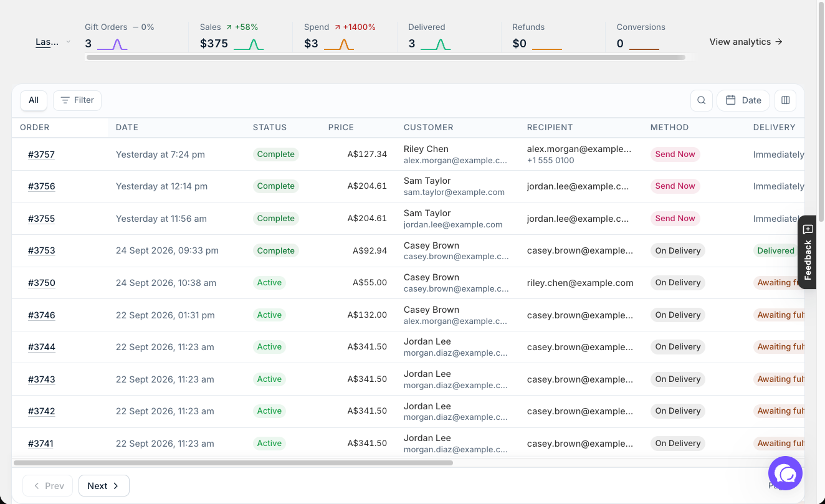Expand the time period dropdown
The image size is (825, 504).
(x=53, y=42)
